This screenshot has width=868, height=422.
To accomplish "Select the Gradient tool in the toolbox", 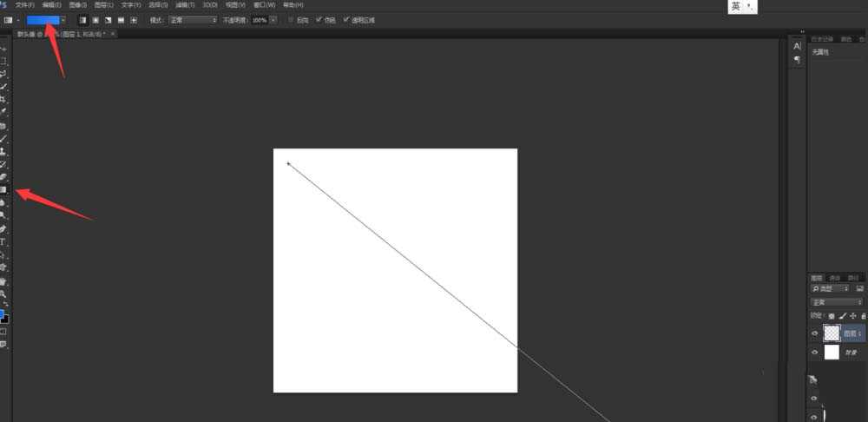I will pyautogui.click(x=3, y=189).
